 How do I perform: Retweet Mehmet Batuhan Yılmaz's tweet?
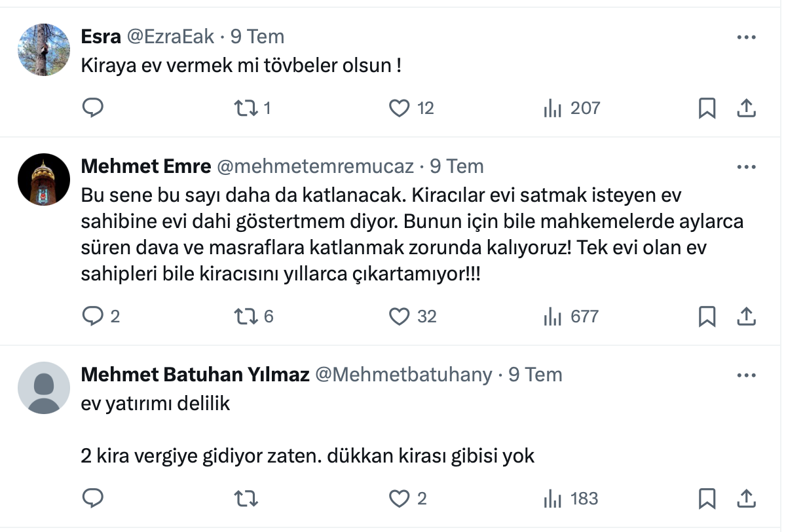(246, 499)
